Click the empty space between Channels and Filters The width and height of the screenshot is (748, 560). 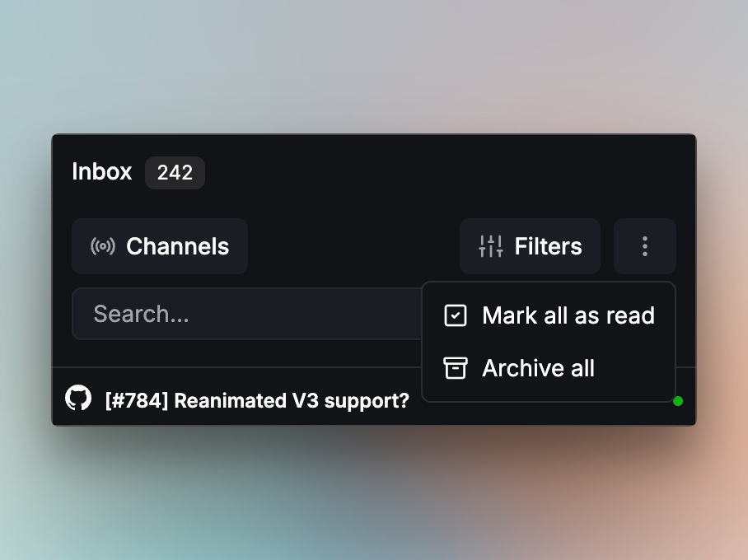coord(354,246)
